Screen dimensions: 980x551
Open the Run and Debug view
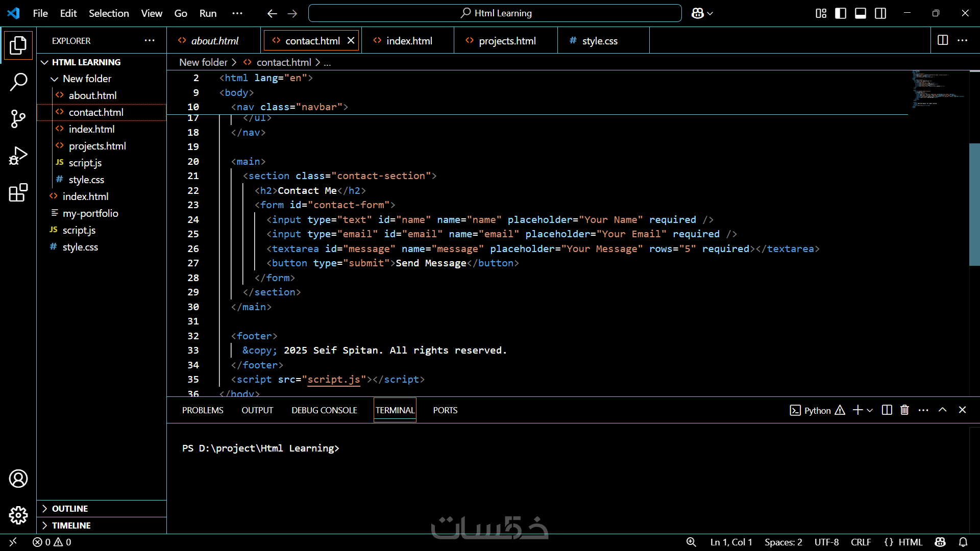click(18, 156)
